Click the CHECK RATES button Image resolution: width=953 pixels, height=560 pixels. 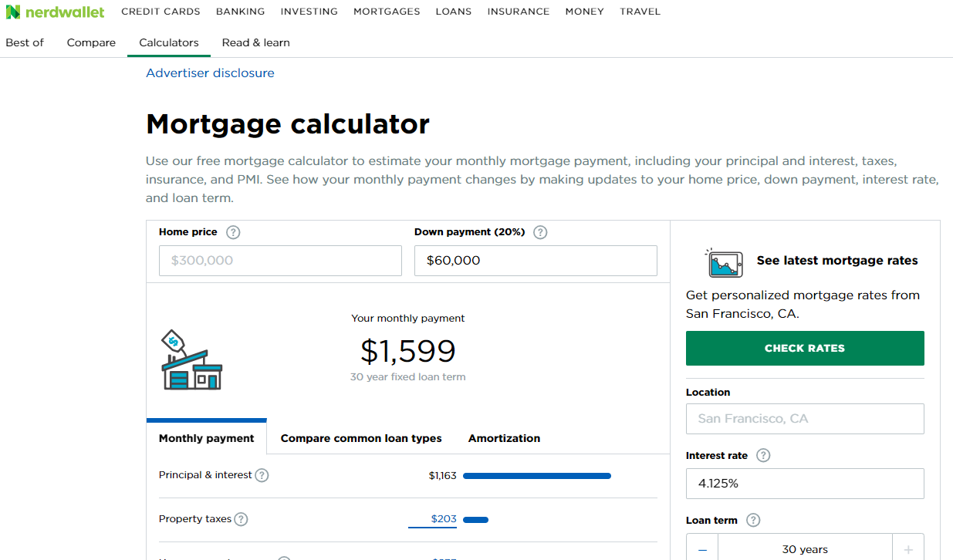(x=805, y=348)
